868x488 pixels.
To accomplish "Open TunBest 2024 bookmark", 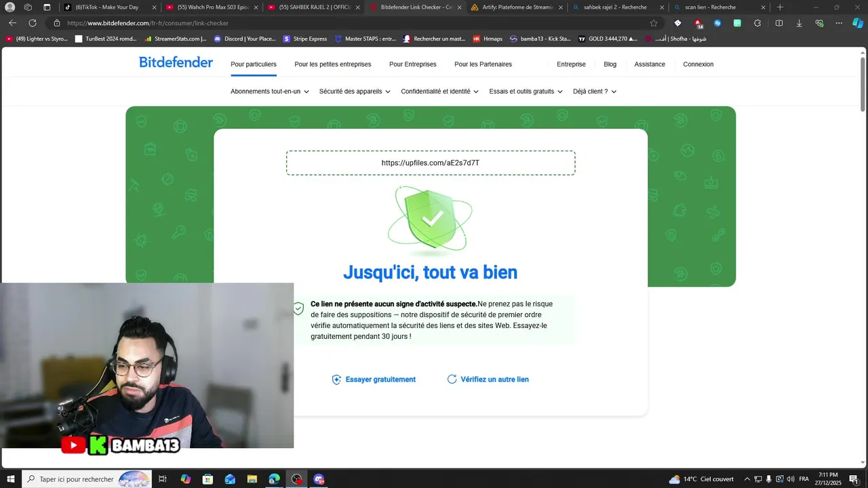I will click(106, 39).
